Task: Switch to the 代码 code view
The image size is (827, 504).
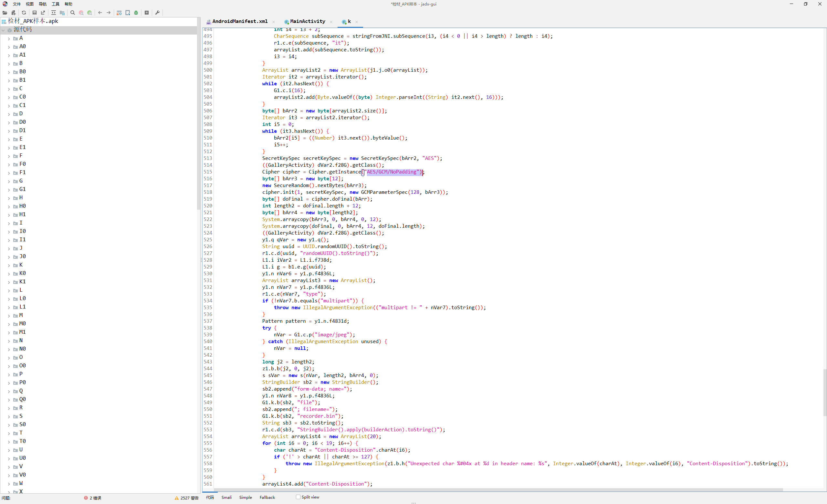Action: 210,497
